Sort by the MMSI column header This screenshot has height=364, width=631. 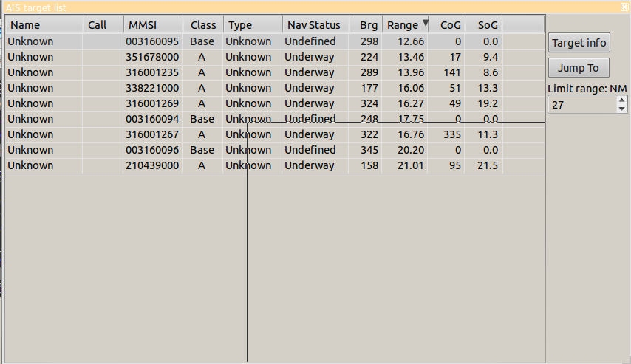152,25
